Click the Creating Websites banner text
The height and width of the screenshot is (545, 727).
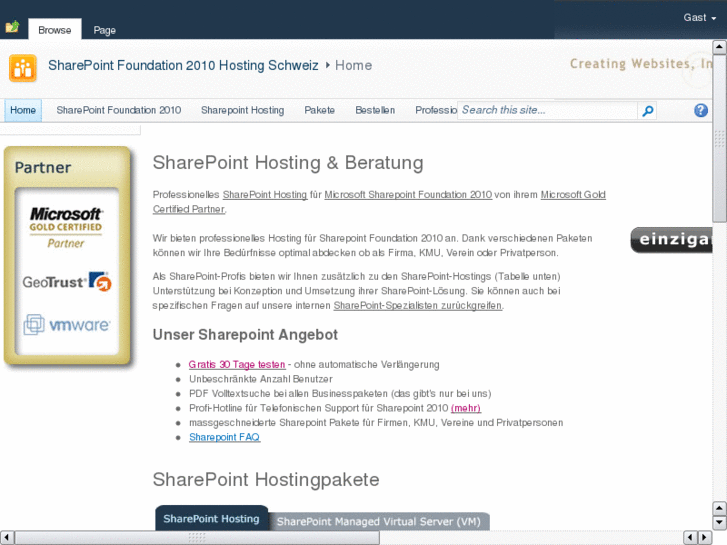point(641,64)
